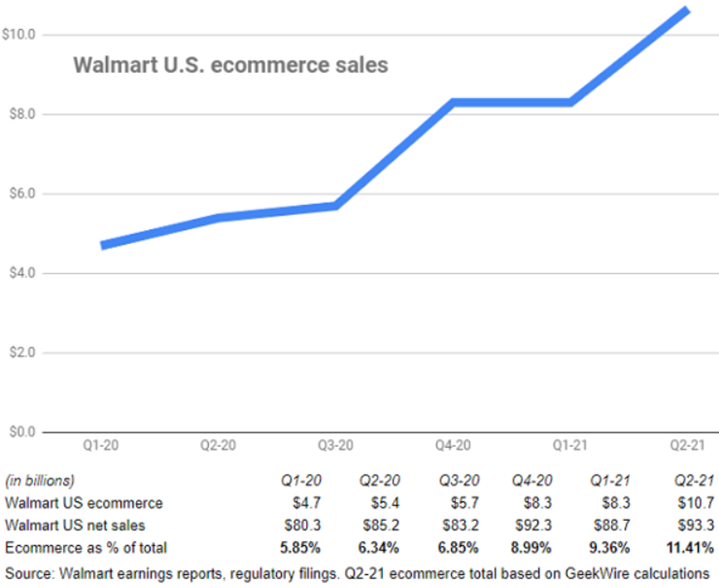Select the 5.85% percentage cell
This screenshot has height=588, width=719.
[300, 546]
